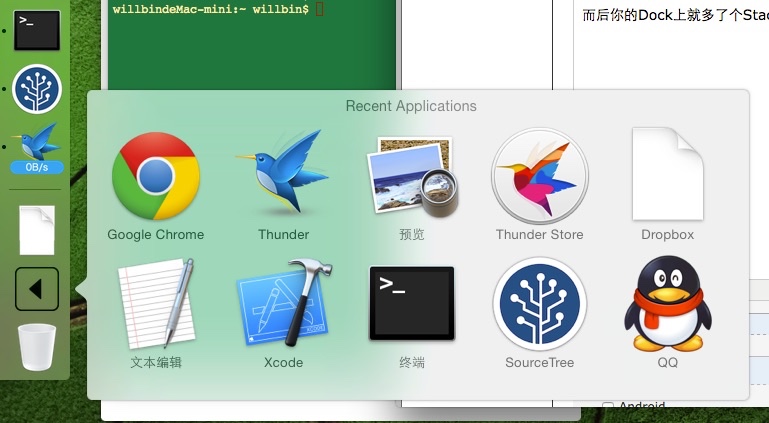Click the SourceTree icon in the Dock
This screenshot has width=769, height=423.
pos(37,89)
